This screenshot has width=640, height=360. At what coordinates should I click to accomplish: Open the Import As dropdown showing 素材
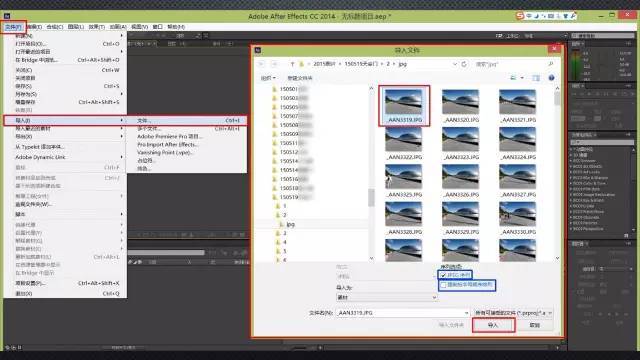click(x=387, y=298)
